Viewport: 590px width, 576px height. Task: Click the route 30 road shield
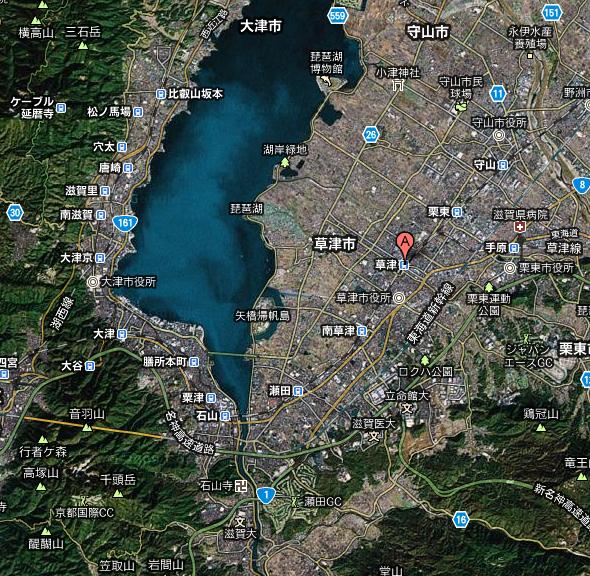tap(15, 213)
